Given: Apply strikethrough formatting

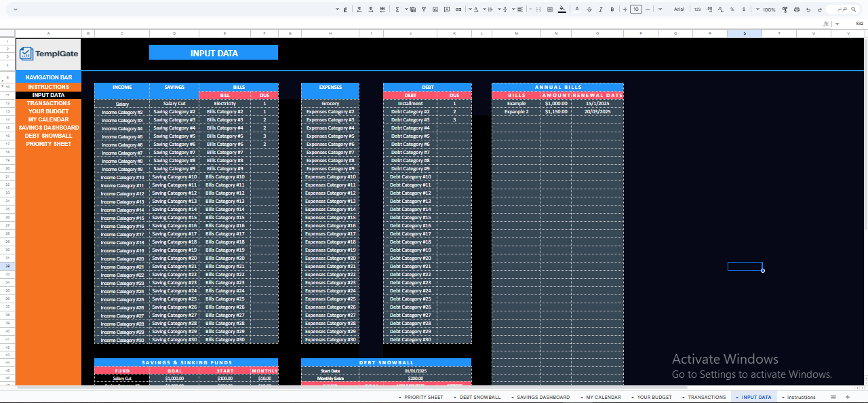Looking at the screenshot, I should tap(589, 9).
